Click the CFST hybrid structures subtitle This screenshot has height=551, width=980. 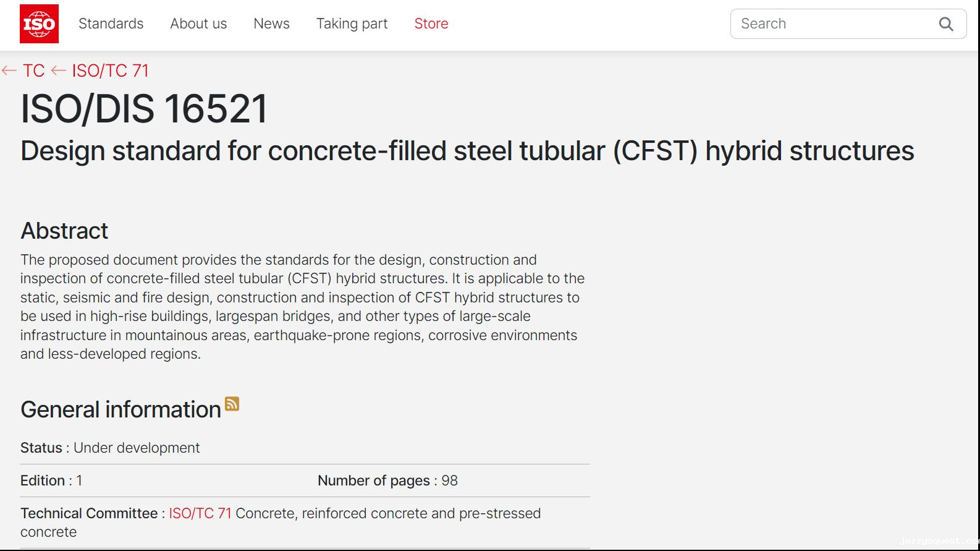coord(467,151)
